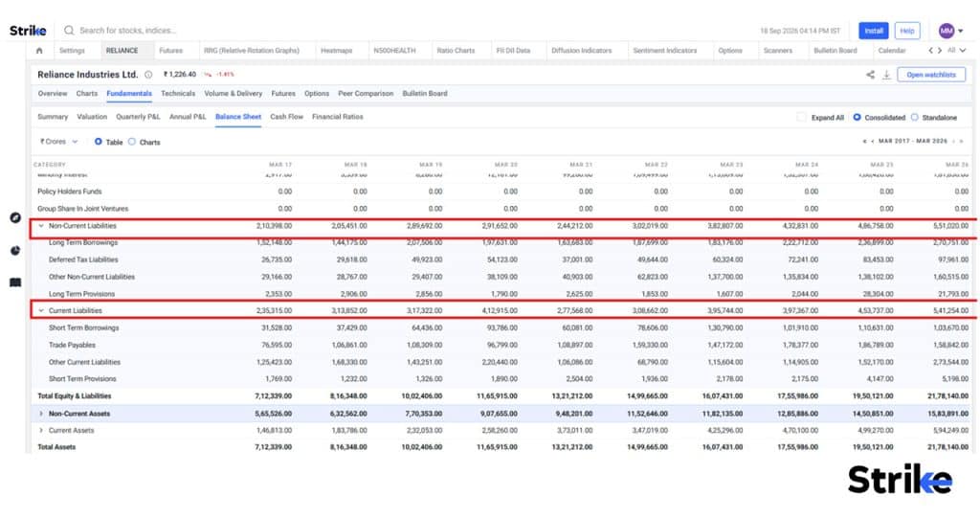Open the compass icon in left sidebar
The image size is (980, 519).
(15, 217)
